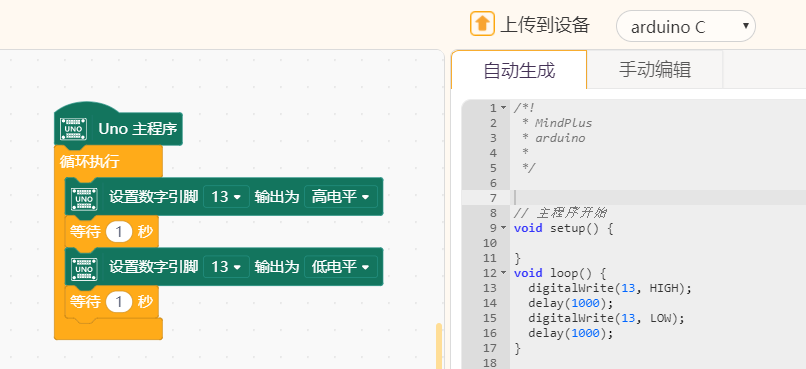Click the 'digitalWrite(13, HIGH);' code line

pos(610,288)
